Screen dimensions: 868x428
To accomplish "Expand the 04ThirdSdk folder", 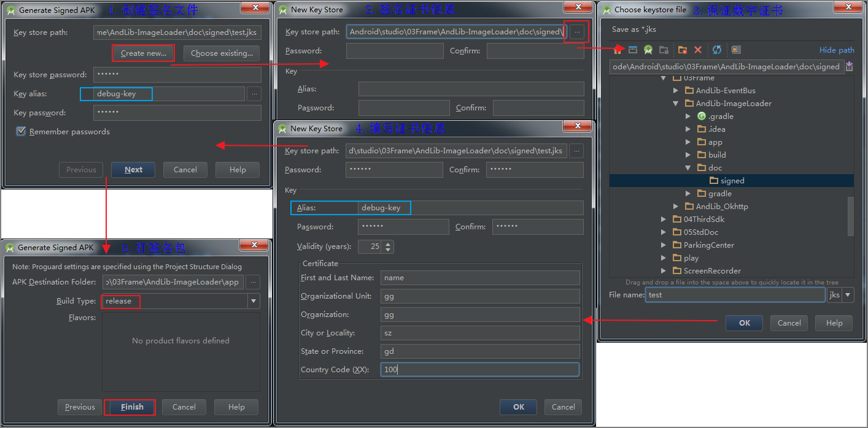I will point(664,220).
